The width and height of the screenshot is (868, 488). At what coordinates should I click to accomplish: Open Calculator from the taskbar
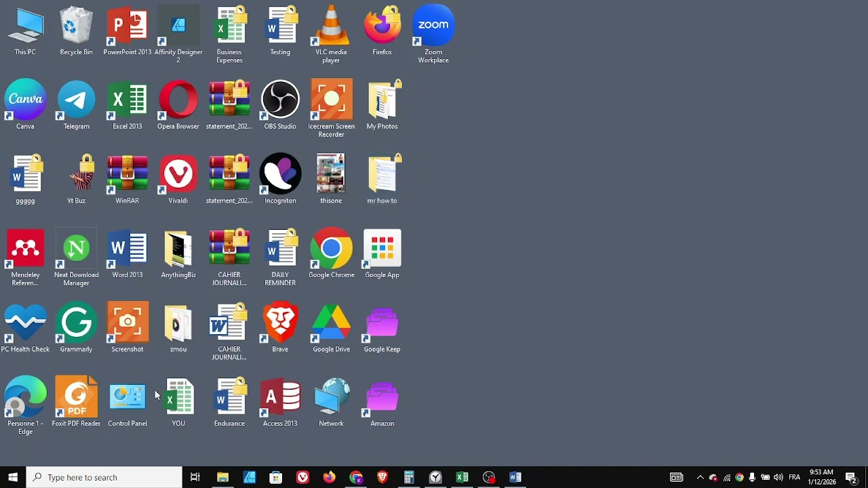coord(409,477)
